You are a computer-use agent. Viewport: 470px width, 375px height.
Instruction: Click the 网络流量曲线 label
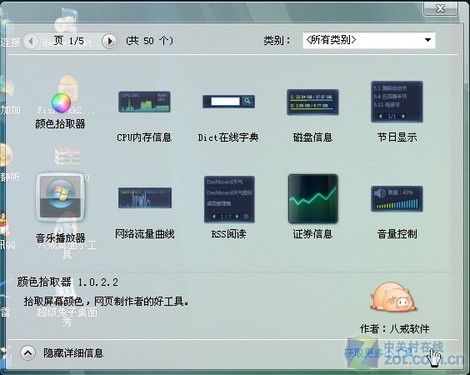point(145,234)
